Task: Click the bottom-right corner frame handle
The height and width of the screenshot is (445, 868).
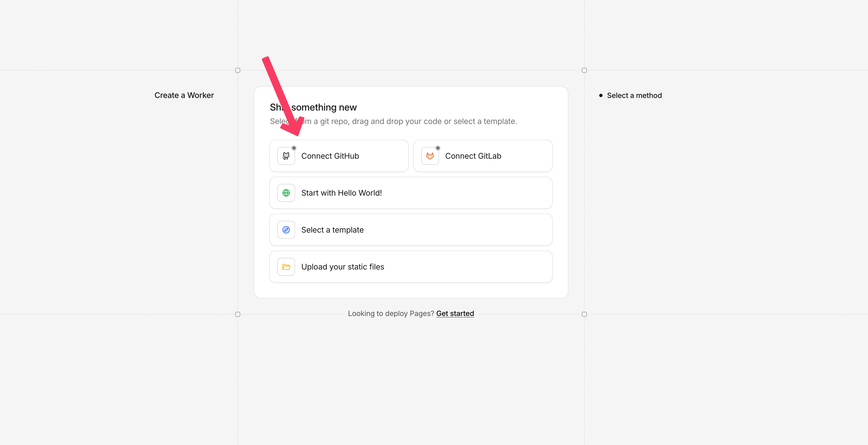Action: (584, 314)
